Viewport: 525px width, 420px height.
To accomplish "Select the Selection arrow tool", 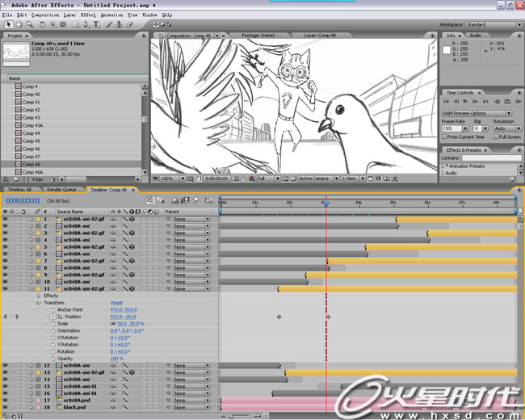I will (9, 24).
